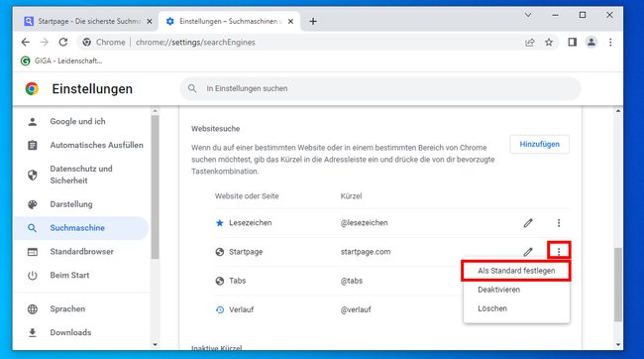This screenshot has height=359, width=644.
Task: Edit the Startpage entry with pencil icon
Action: pos(528,251)
